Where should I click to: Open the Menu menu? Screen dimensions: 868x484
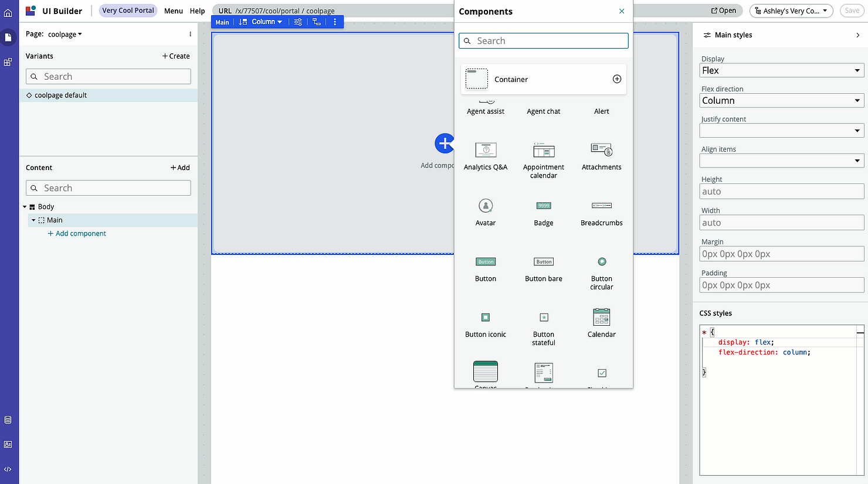[x=174, y=11]
